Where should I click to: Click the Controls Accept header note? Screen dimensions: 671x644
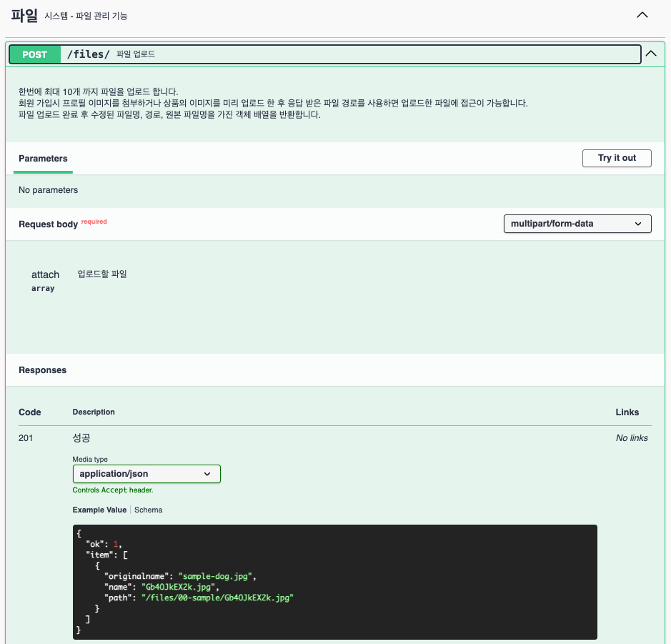[112, 490]
